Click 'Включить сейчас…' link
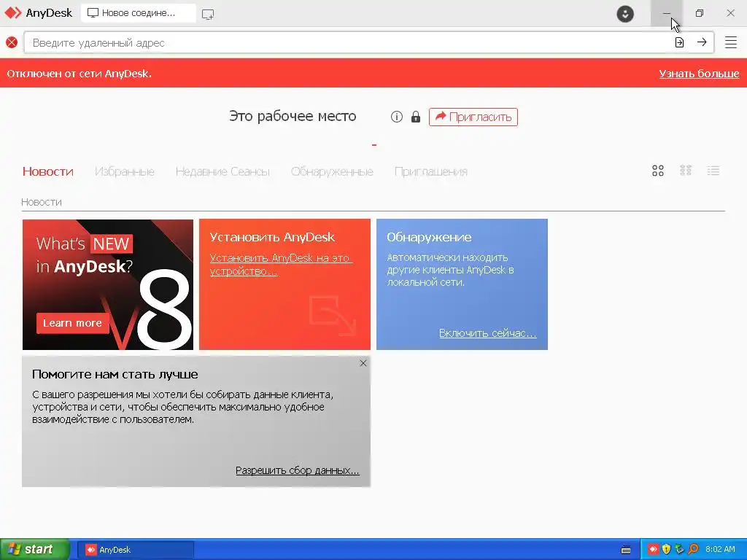The width and height of the screenshot is (747, 560). pos(488,332)
